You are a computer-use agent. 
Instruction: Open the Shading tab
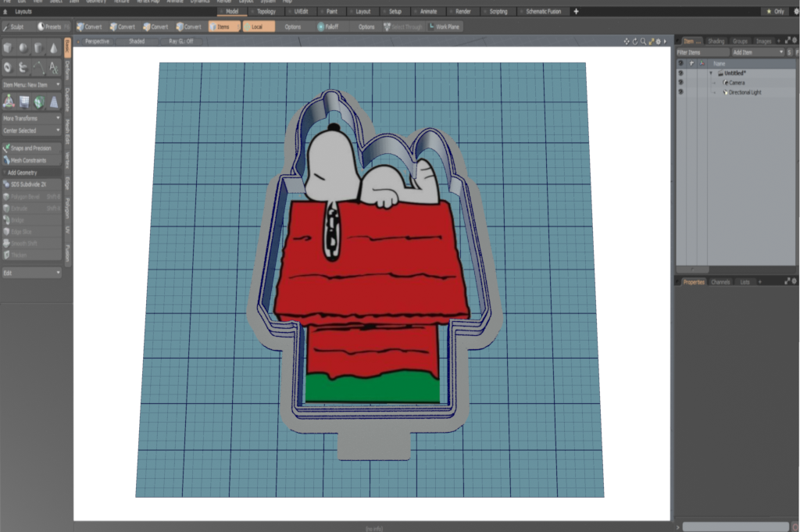click(x=716, y=41)
